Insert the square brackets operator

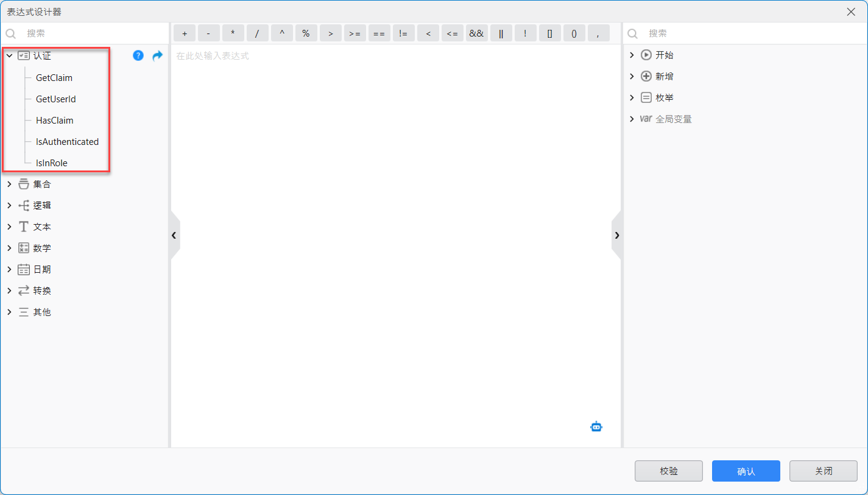(549, 33)
